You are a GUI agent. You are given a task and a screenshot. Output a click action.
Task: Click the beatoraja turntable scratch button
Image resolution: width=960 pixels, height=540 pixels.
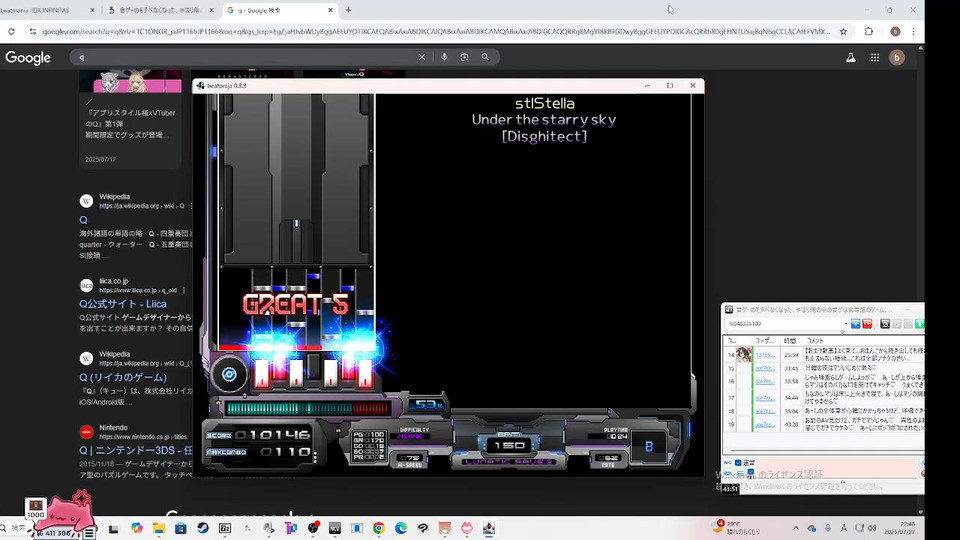pos(229,374)
